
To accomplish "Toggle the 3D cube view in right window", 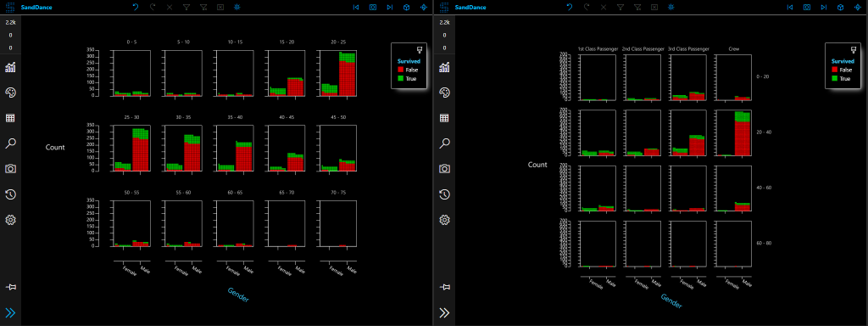I will [x=840, y=7].
